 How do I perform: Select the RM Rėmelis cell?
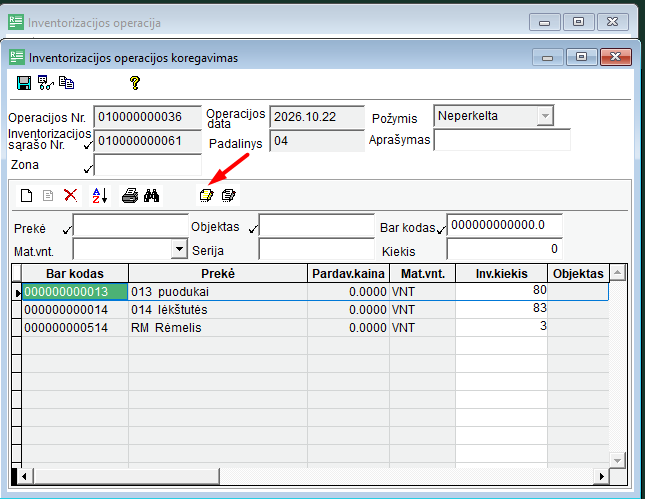click(x=218, y=328)
